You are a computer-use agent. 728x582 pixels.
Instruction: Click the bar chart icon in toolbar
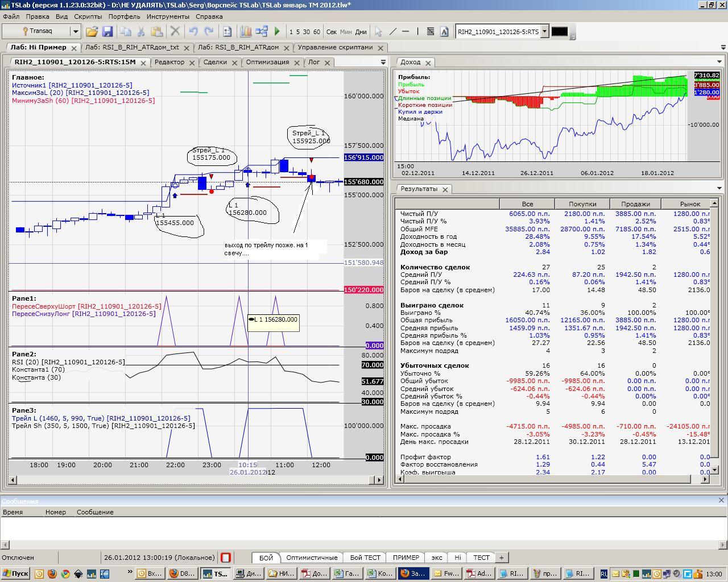pyautogui.click(x=246, y=32)
